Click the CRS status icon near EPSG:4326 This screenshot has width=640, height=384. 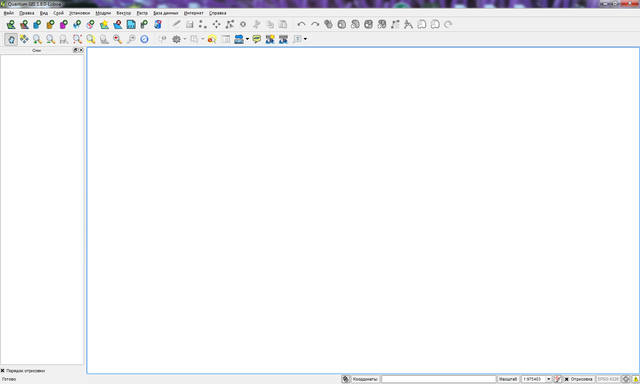(x=626, y=379)
